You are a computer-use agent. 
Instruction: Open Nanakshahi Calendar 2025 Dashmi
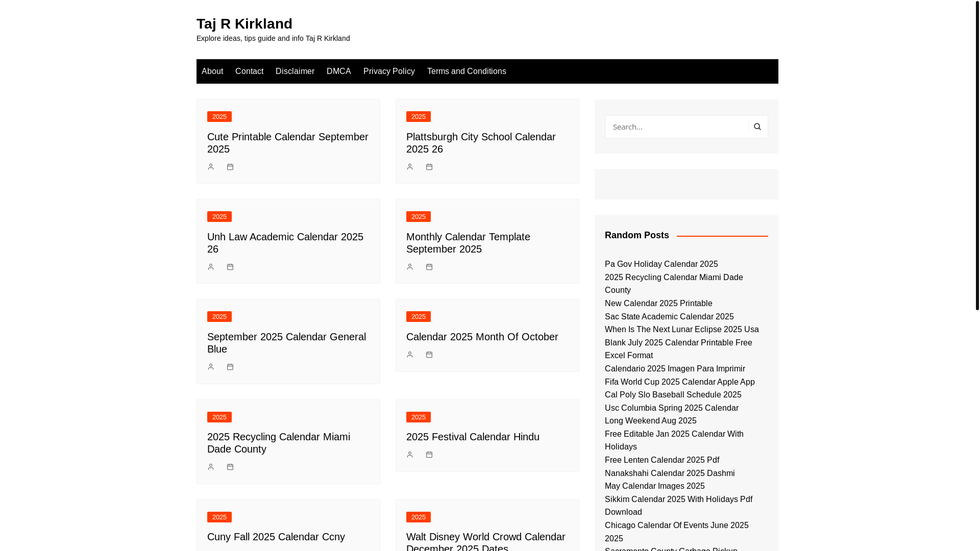(670, 473)
